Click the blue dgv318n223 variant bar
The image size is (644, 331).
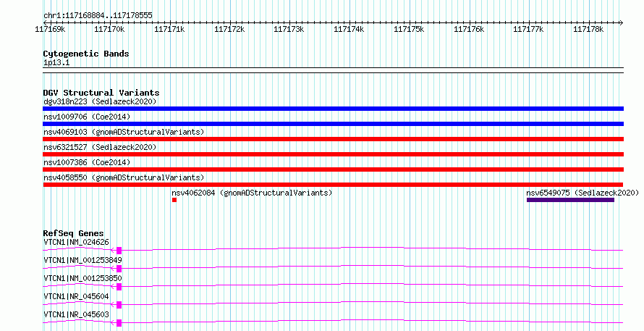(x=333, y=109)
